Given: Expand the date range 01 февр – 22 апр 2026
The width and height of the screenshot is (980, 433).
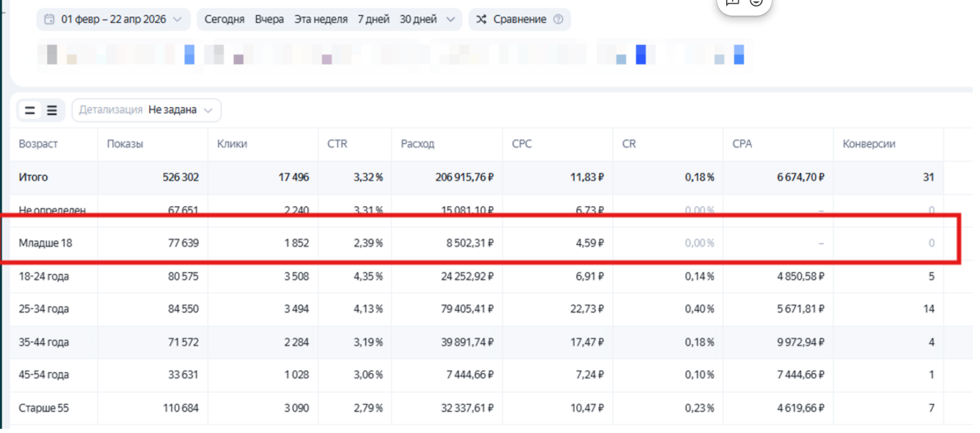Looking at the screenshot, I should click(113, 19).
